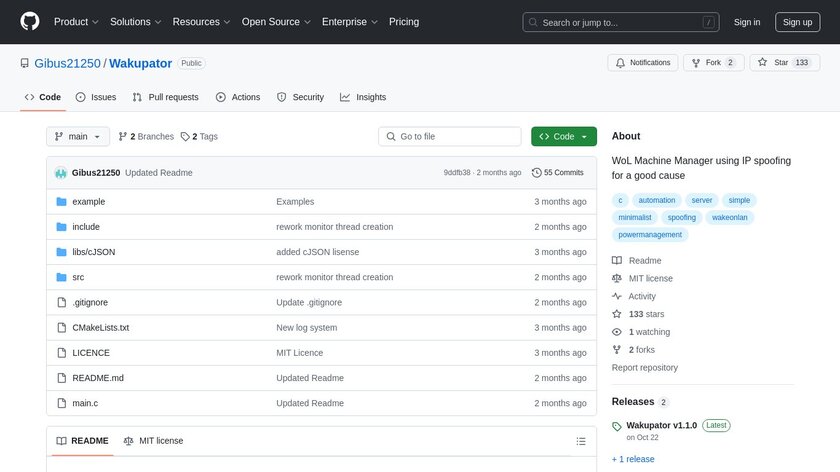Click the Sign up button
The height and width of the screenshot is (472, 840).
(798, 22)
